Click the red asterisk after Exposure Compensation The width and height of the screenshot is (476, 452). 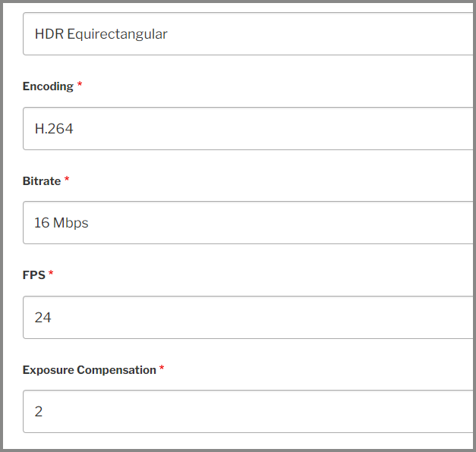coord(162,367)
